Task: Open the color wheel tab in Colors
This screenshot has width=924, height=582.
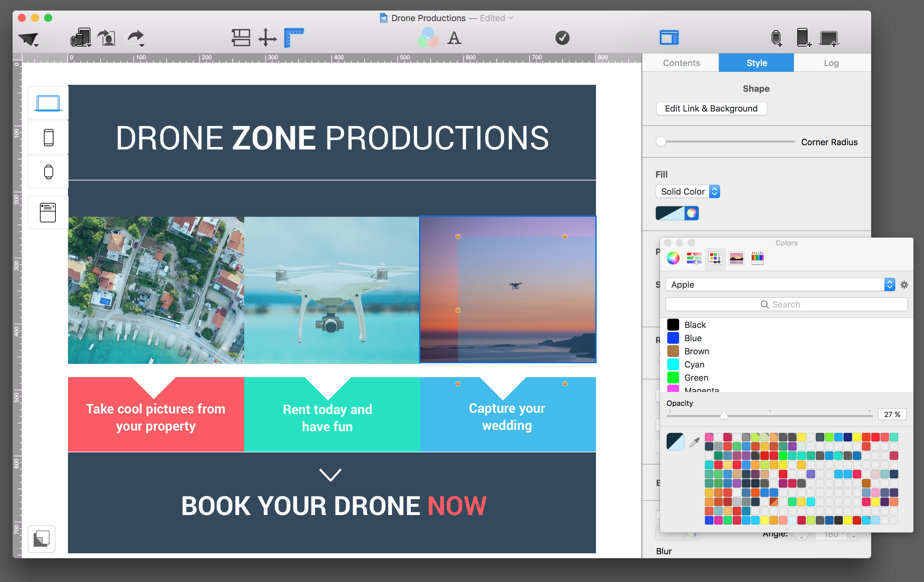Action: [x=673, y=258]
